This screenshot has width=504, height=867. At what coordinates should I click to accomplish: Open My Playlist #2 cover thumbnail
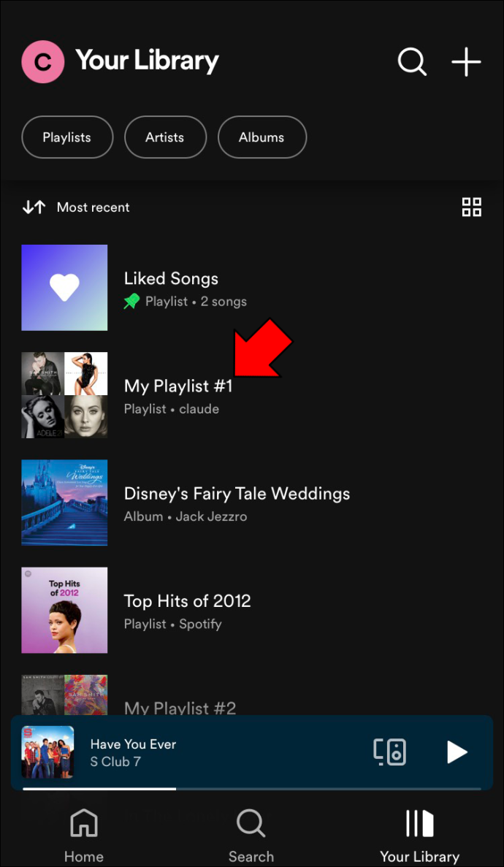(64, 695)
